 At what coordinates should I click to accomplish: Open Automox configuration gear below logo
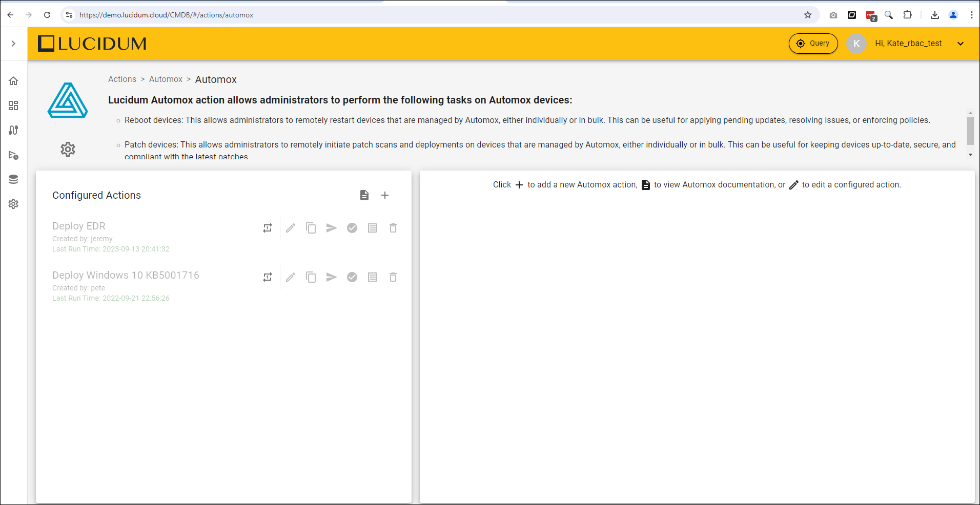pyautogui.click(x=68, y=150)
